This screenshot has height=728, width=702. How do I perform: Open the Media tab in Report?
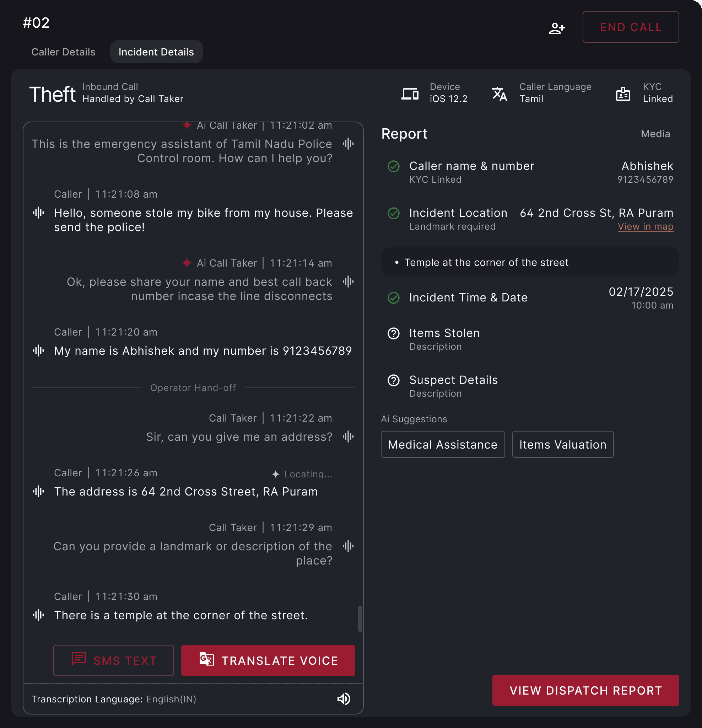tap(655, 134)
